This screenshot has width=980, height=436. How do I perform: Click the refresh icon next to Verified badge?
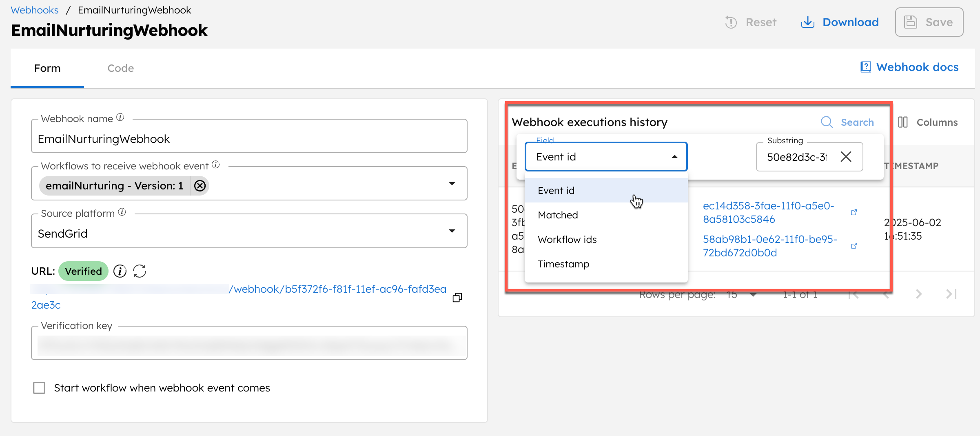click(x=140, y=271)
